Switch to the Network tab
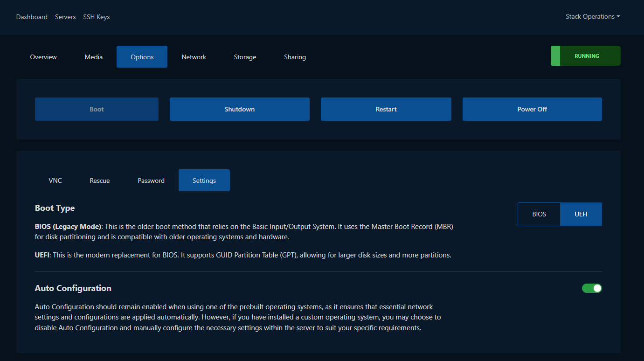The image size is (644, 361). pyautogui.click(x=194, y=57)
